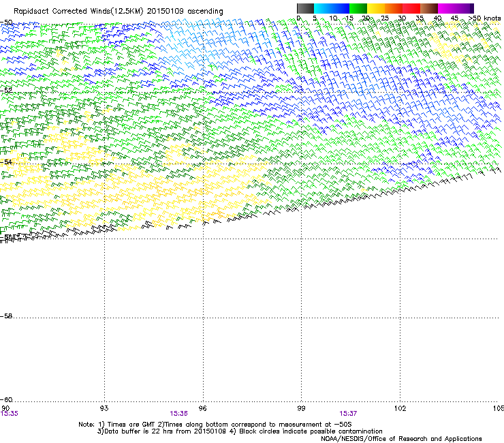Click the NOAA/NESDIS credit text
The image size is (504, 443).
click(401, 439)
